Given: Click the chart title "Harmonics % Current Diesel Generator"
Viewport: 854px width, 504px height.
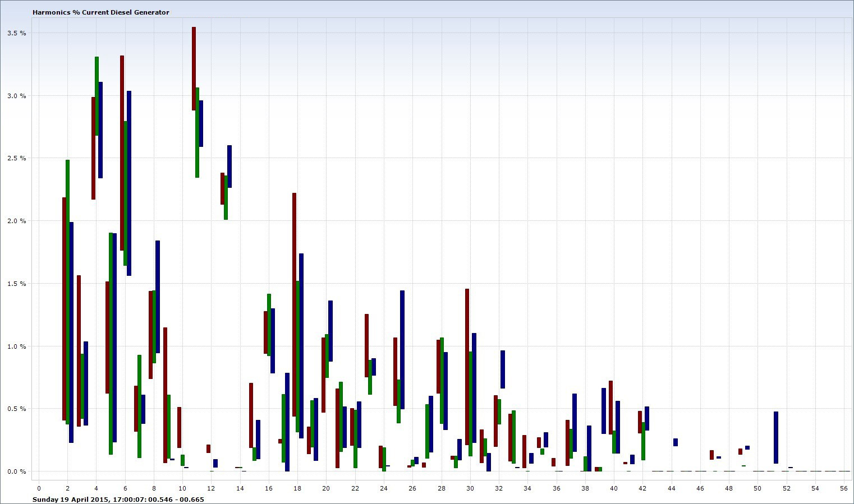Looking at the screenshot, I should (x=101, y=12).
